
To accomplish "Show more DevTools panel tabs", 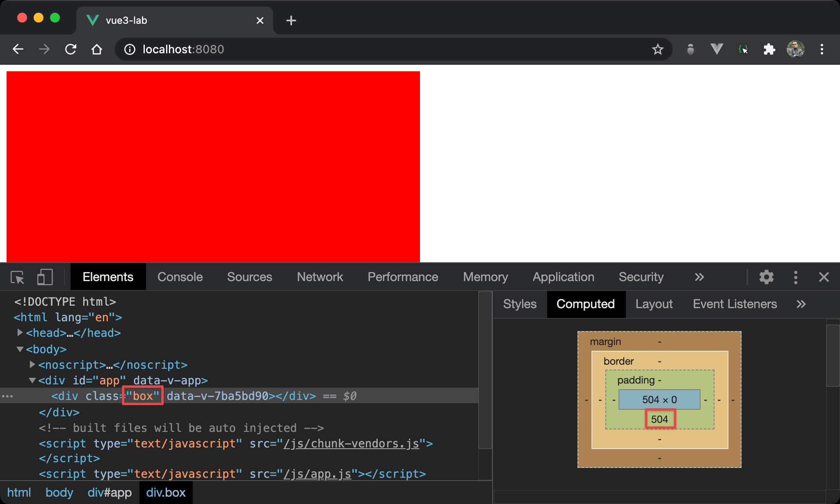I will 699,277.
